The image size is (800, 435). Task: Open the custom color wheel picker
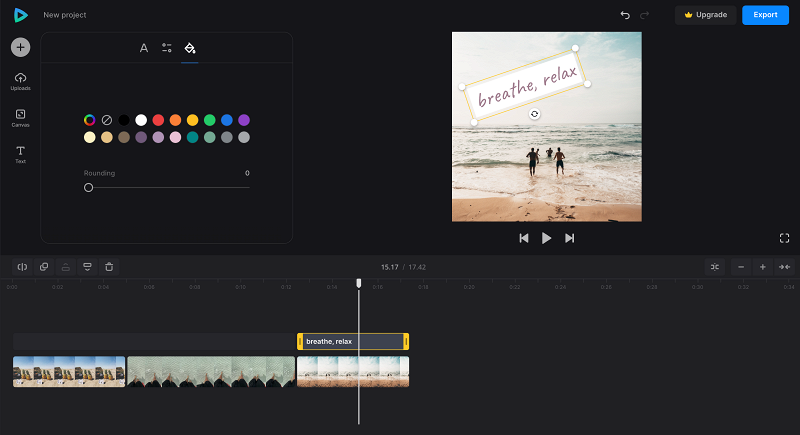pos(89,120)
